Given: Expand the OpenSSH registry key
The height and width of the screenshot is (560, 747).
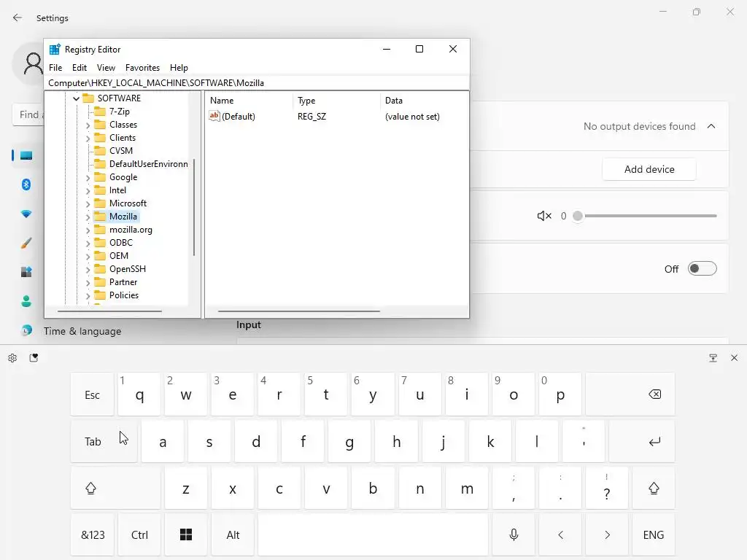Looking at the screenshot, I should pyautogui.click(x=88, y=270).
